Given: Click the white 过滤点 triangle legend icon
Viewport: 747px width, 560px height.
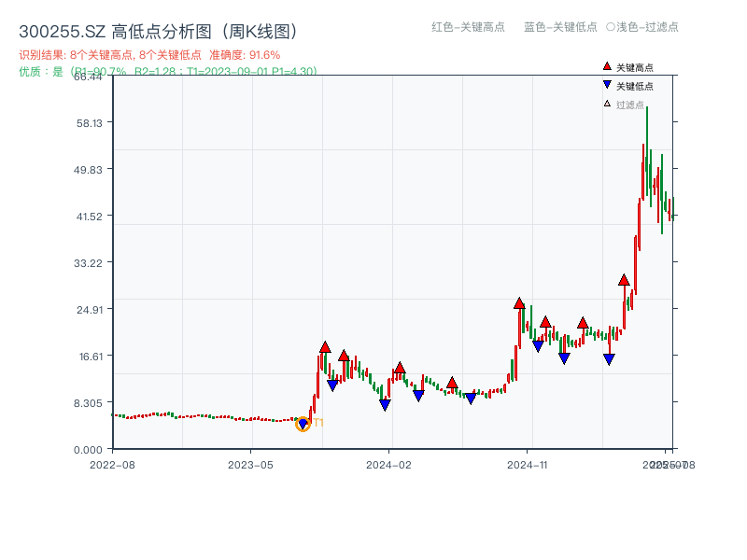Looking at the screenshot, I should [607, 104].
